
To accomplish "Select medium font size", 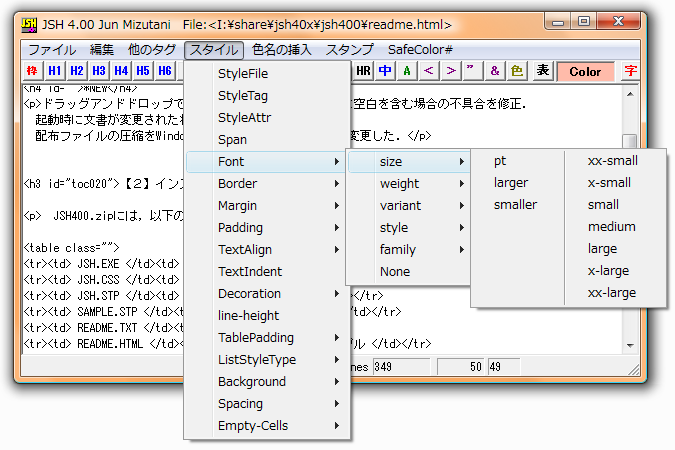I will [615, 227].
